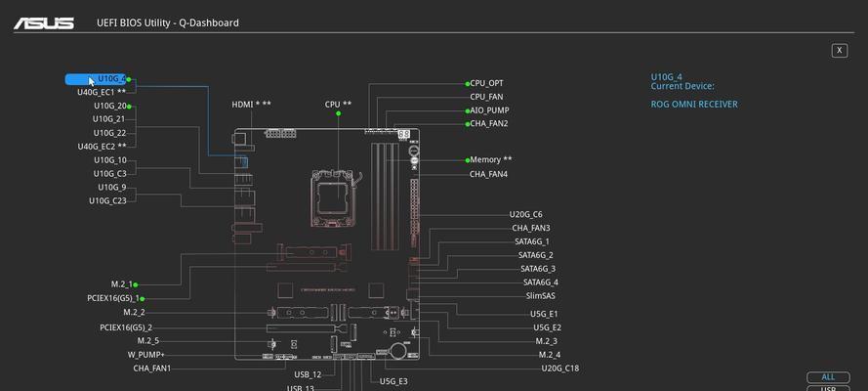
Task: Select the U10G_20 port label
Action: pos(109,106)
